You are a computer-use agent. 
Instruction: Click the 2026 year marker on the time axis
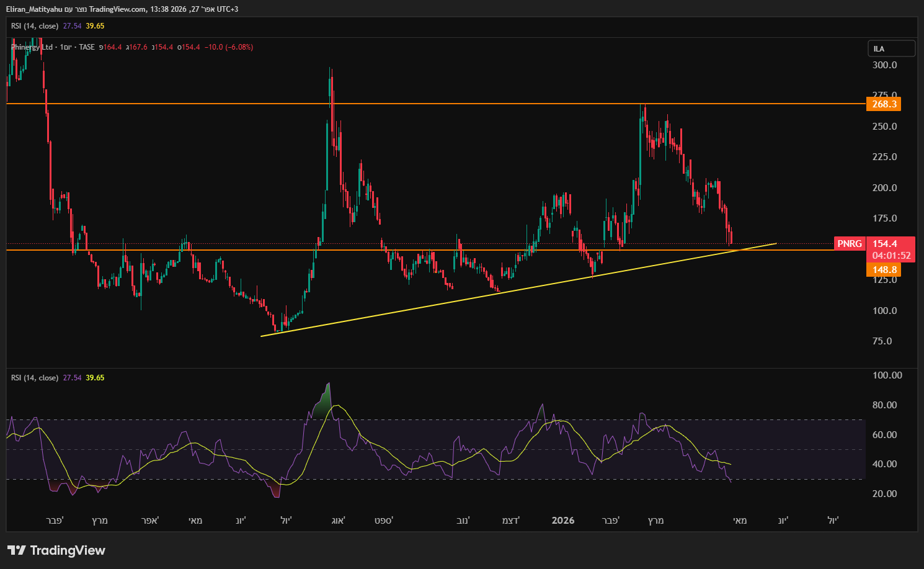coord(562,521)
